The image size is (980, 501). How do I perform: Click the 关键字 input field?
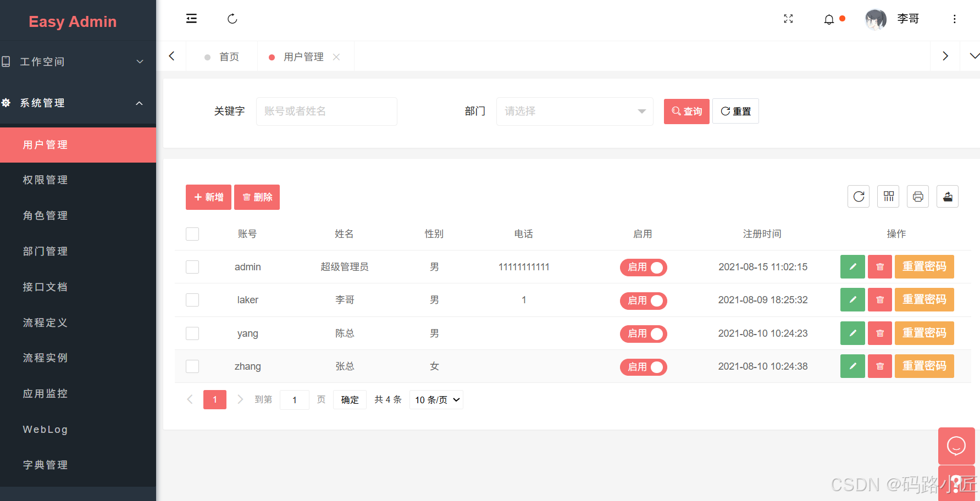pos(326,111)
